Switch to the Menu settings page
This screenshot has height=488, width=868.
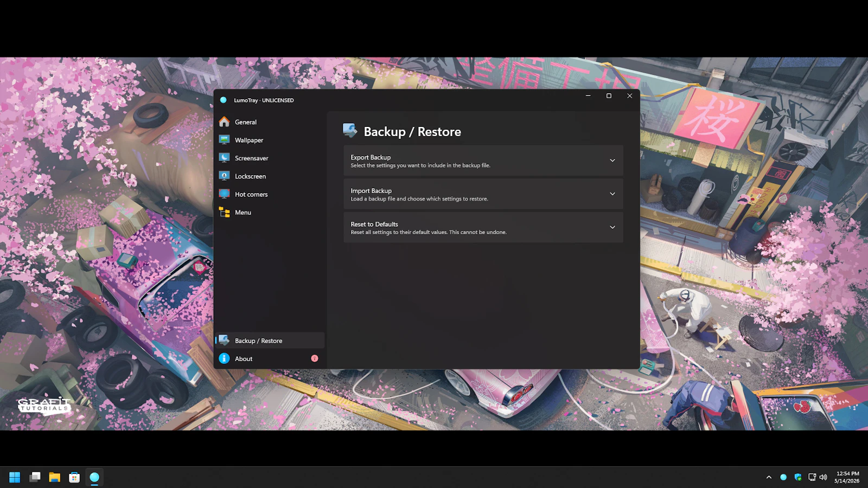pyautogui.click(x=270, y=213)
